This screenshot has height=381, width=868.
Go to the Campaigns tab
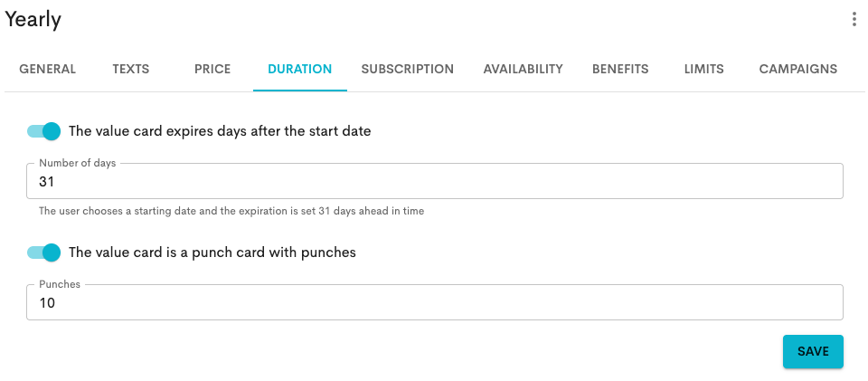(797, 69)
